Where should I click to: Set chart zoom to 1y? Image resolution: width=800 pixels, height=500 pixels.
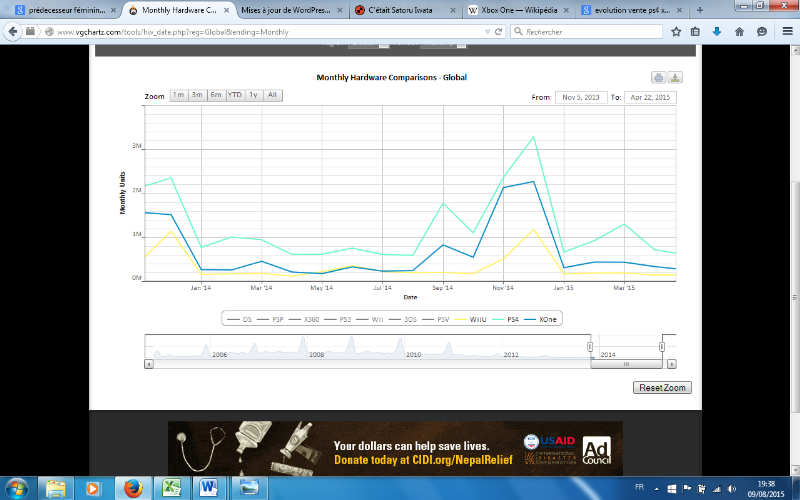(x=254, y=95)
